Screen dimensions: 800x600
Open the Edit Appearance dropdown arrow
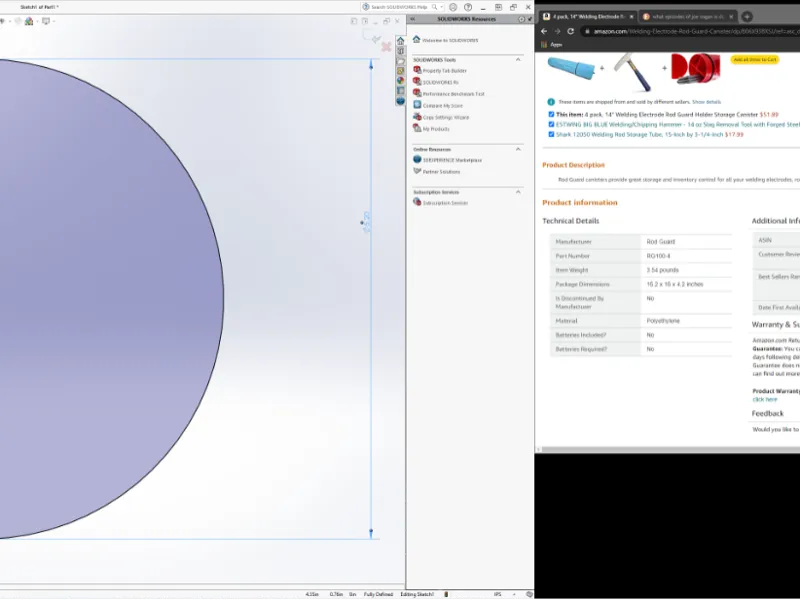click(x=37, y=21)
